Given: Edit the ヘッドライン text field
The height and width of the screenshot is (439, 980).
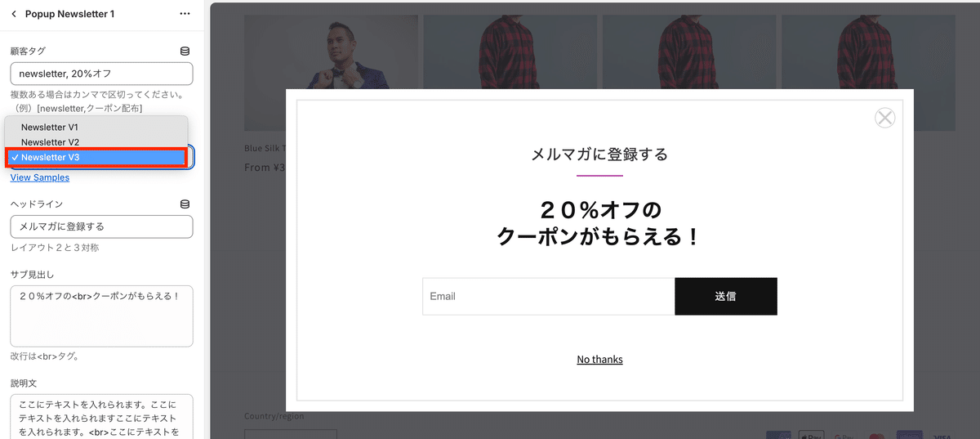Looking at the screenshot, I should [101, 226].
